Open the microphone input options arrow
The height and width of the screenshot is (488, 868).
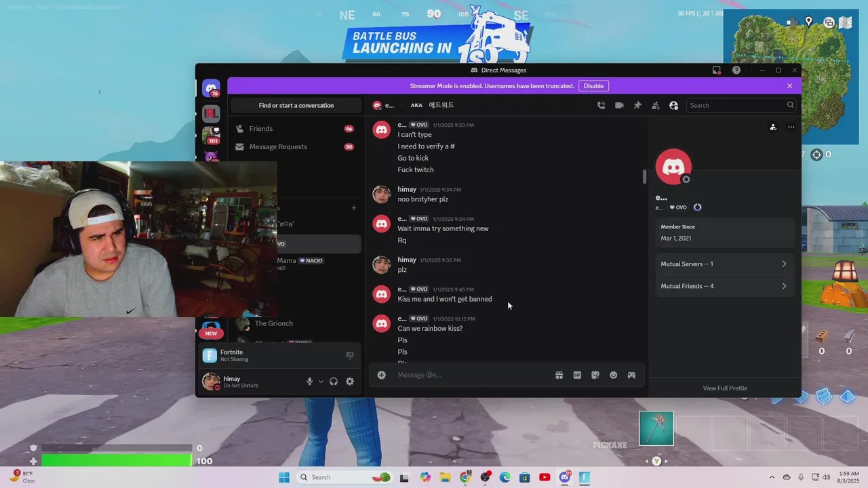(x=321, y=382)
